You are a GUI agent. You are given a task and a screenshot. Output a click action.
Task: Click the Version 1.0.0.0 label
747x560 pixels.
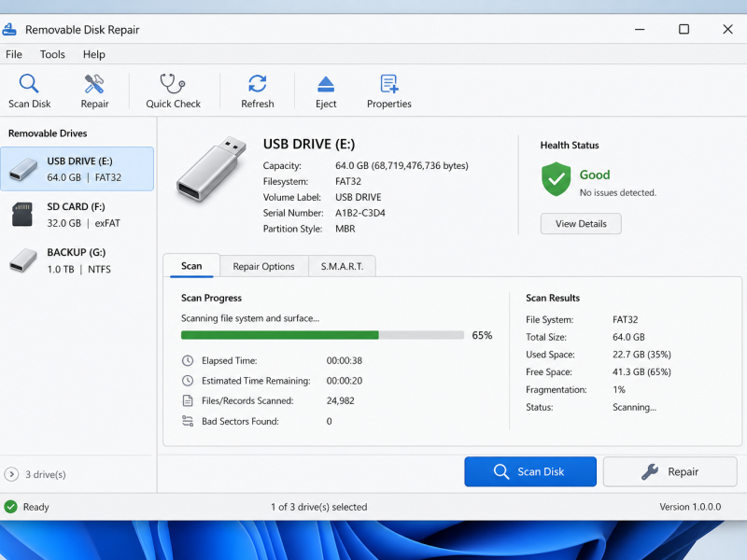point(690,507)
